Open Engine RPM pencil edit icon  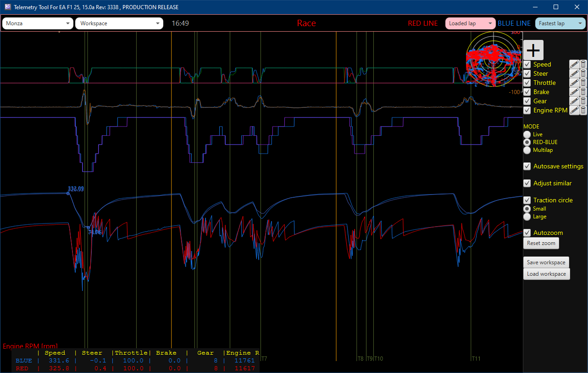[x=574, y=110]
